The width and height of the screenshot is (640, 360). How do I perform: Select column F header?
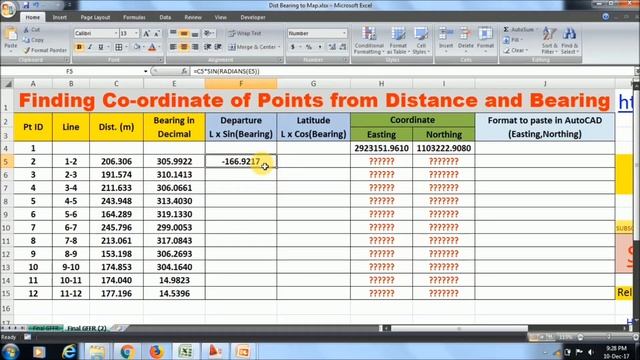tap(241, 84)
